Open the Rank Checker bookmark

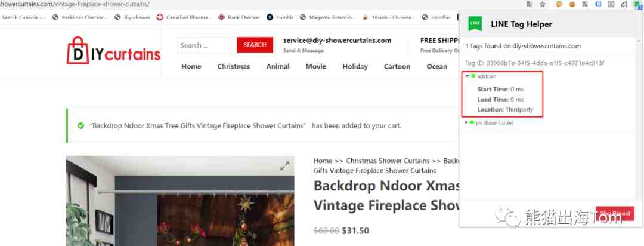click(x=239, y=17)
